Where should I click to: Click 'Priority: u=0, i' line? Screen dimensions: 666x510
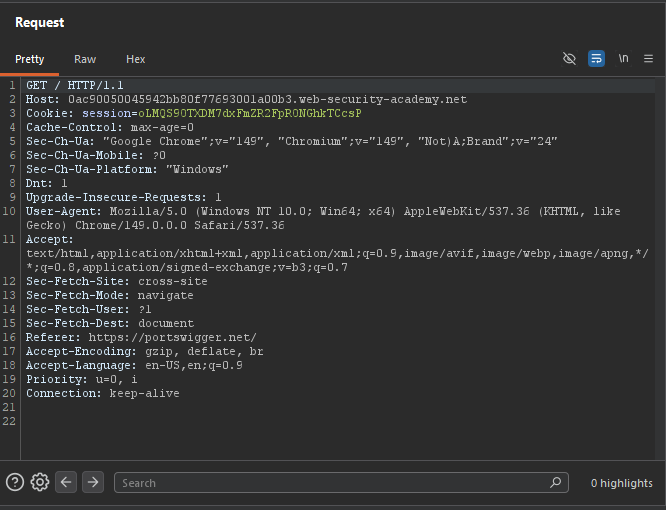[82, 380]
